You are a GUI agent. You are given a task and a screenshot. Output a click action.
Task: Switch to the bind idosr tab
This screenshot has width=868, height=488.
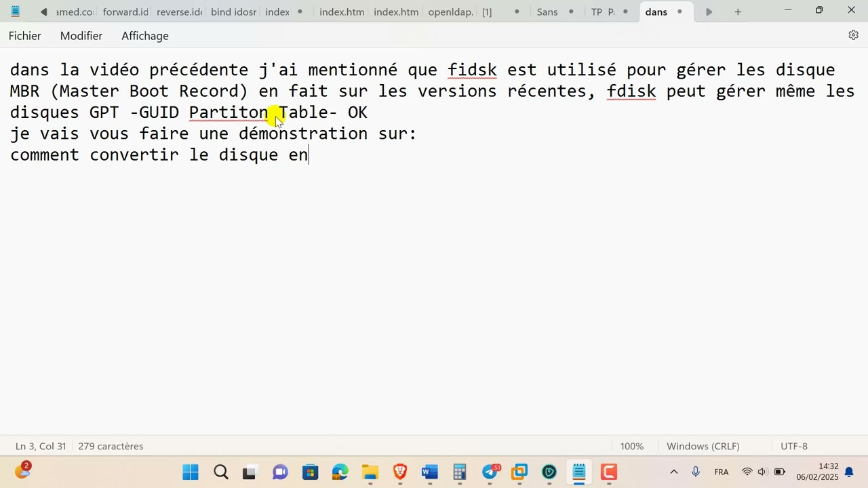tap(233, 12)
